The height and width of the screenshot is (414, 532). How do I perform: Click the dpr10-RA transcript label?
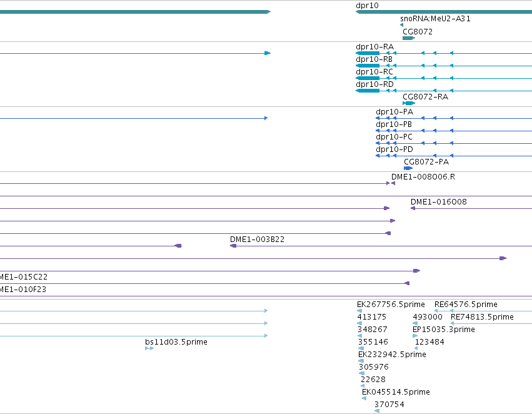(374, 47)
